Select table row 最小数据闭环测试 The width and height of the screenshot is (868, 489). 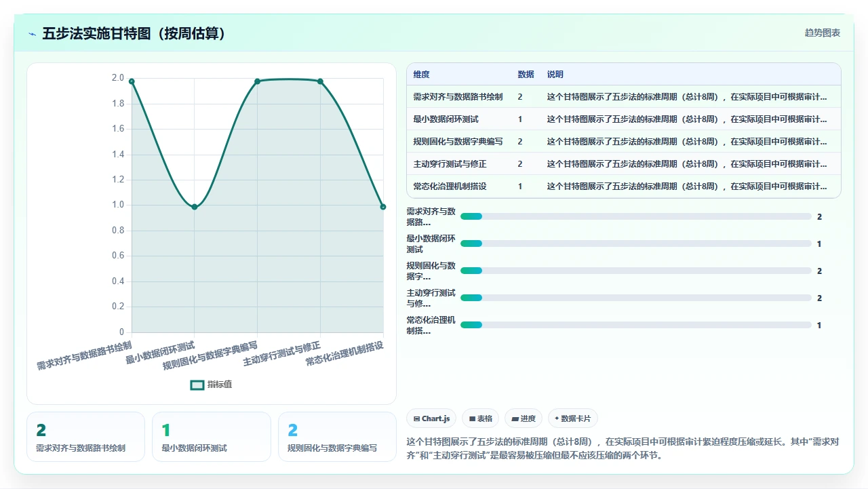point(623,119)
